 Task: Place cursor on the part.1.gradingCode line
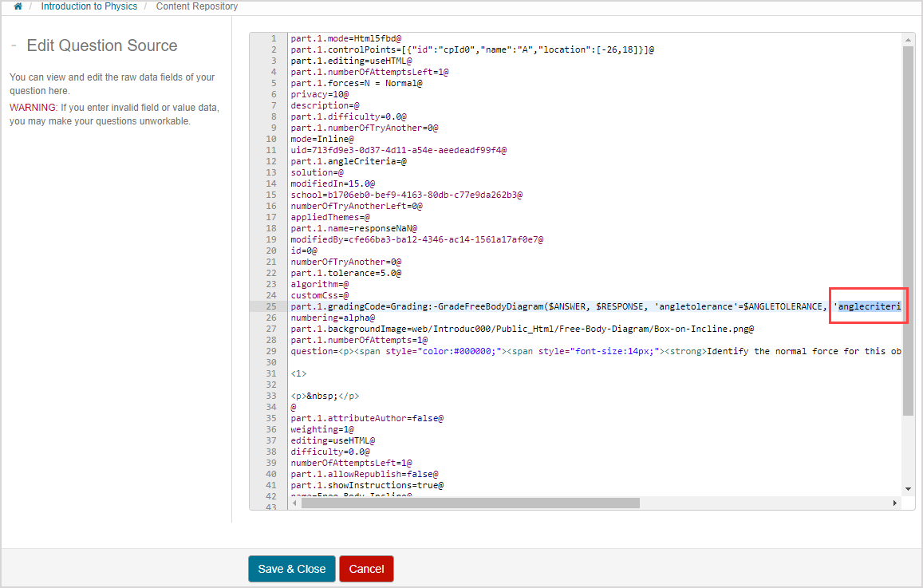(479, 306)
